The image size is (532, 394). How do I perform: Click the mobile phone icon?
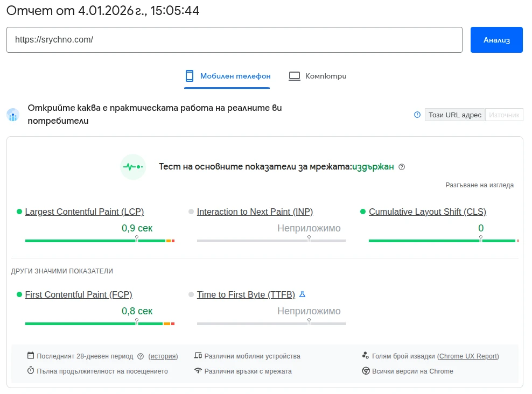(190, 76)
